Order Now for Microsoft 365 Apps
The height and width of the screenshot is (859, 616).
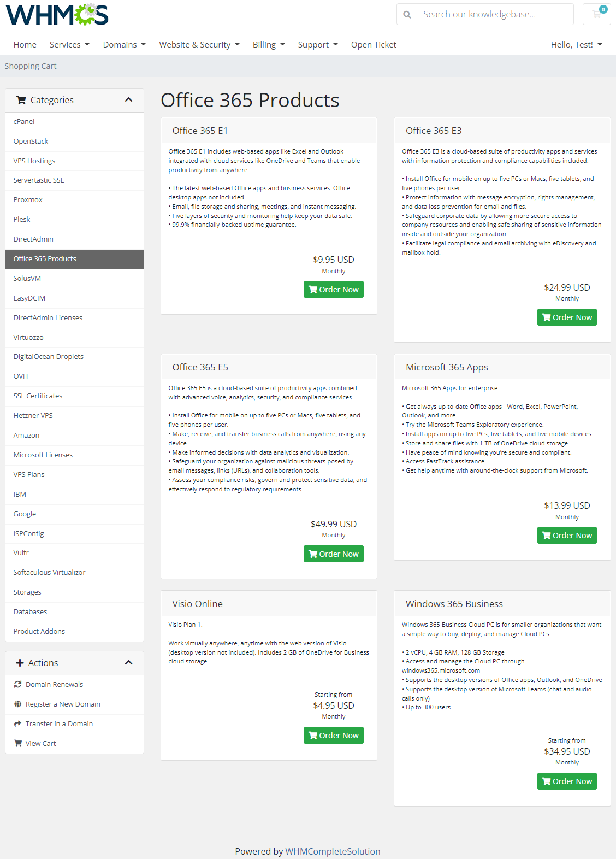(x=567, y=536)
